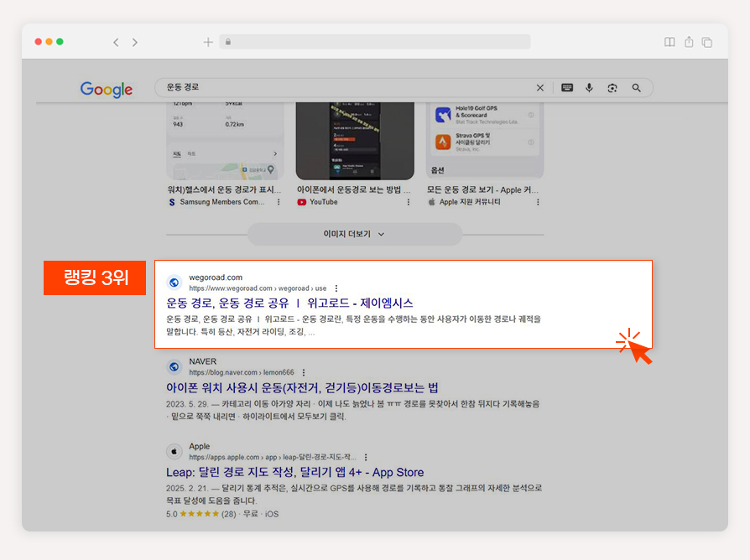
Task: Open the 위고로드 - 제이엠시스 result link
Action: pos(289,303)
